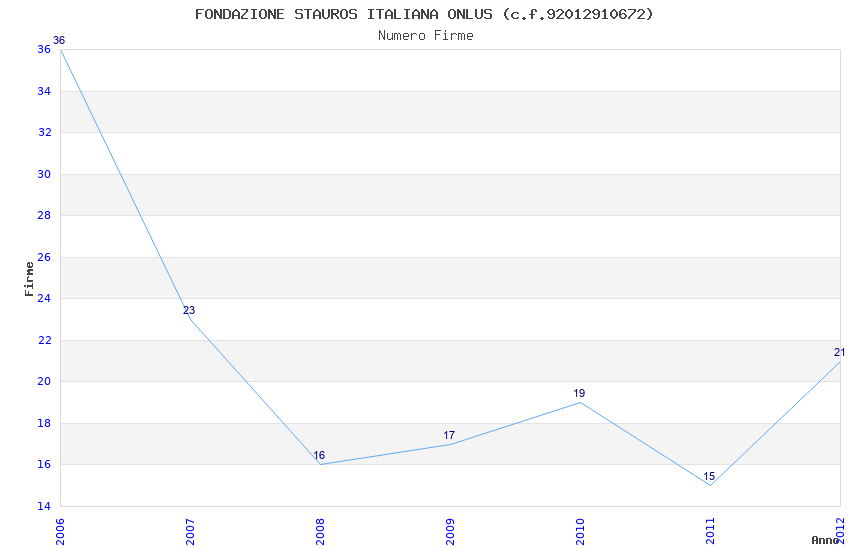Click the y-axis tick value 24
Image resolution: width=850 pixels, height=550 pixels.
click(x=44, y=298)
